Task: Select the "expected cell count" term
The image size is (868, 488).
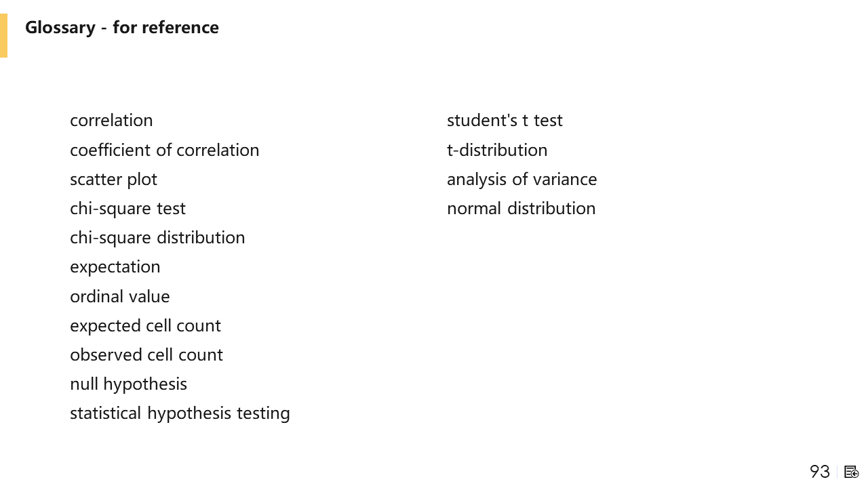Action: tap(145, 325)
